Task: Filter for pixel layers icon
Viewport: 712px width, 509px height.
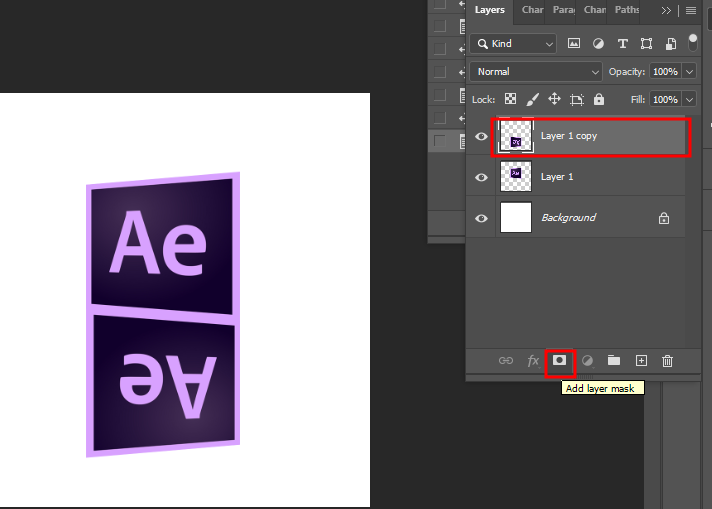Action: (574, 44)
